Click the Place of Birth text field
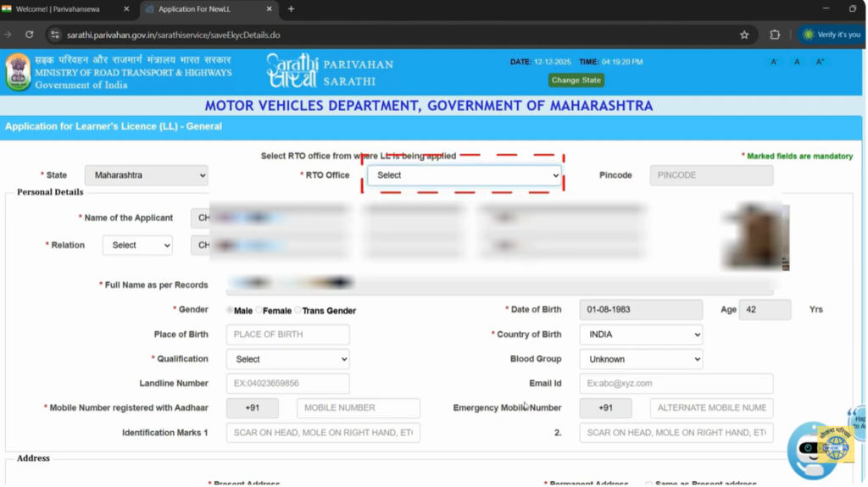868x487 pixels. (x=287, y=335)
